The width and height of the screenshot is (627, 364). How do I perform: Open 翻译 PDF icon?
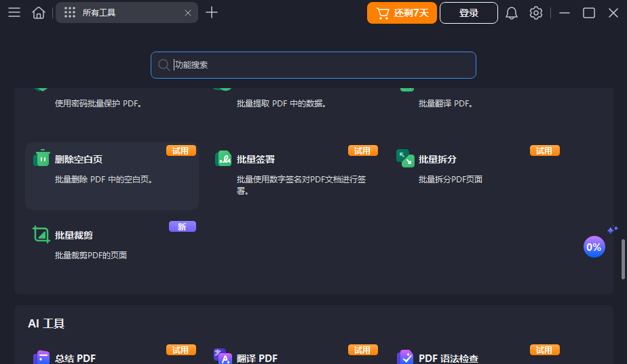coord(223,357)
